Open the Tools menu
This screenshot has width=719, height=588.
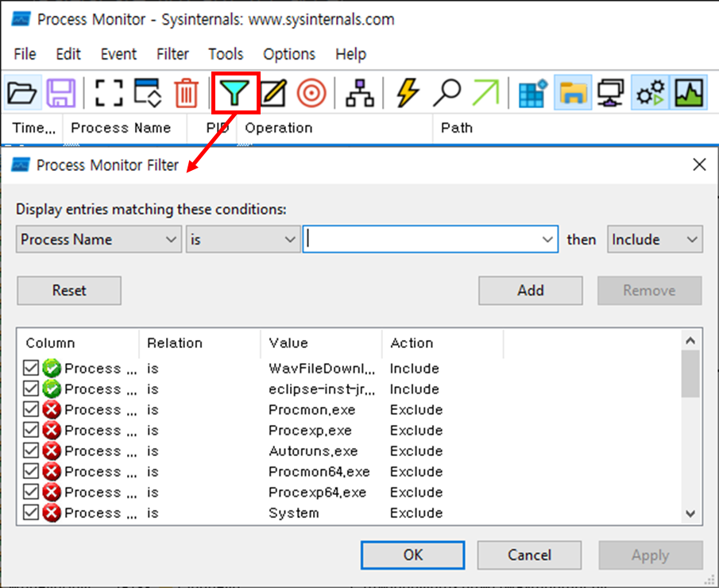coord(226,54)
